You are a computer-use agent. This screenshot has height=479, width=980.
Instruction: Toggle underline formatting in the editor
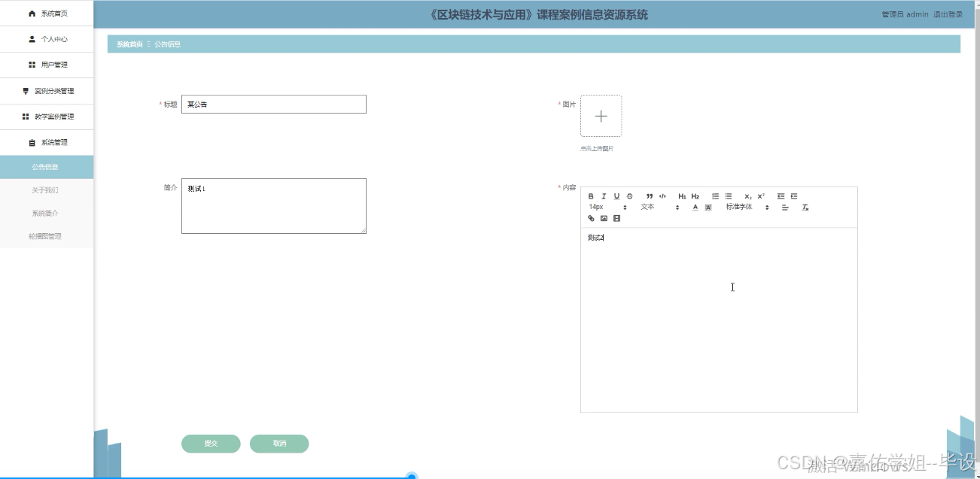click(617, 196)
